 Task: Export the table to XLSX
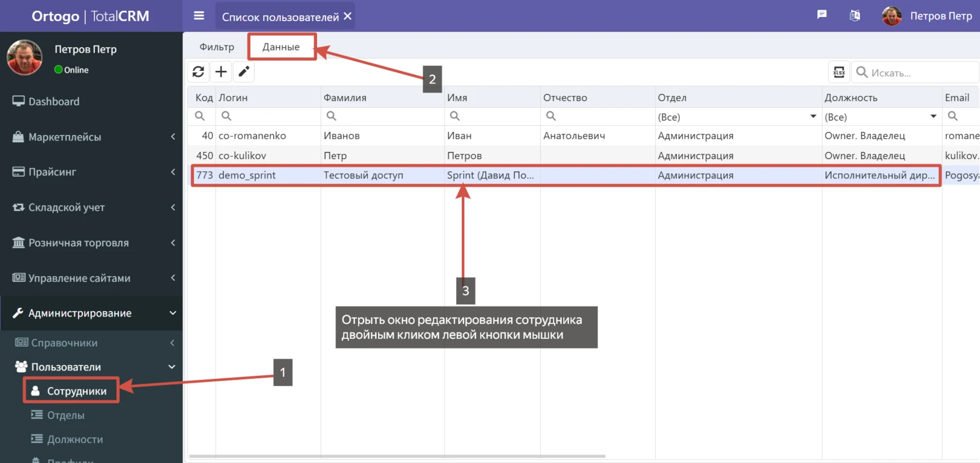point(839,73)
